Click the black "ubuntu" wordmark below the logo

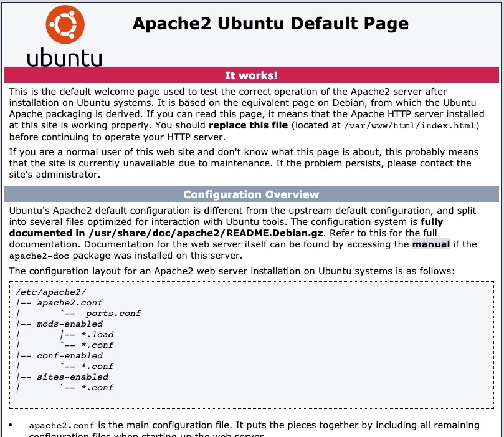pyautogui.click(x=64, y=57)
